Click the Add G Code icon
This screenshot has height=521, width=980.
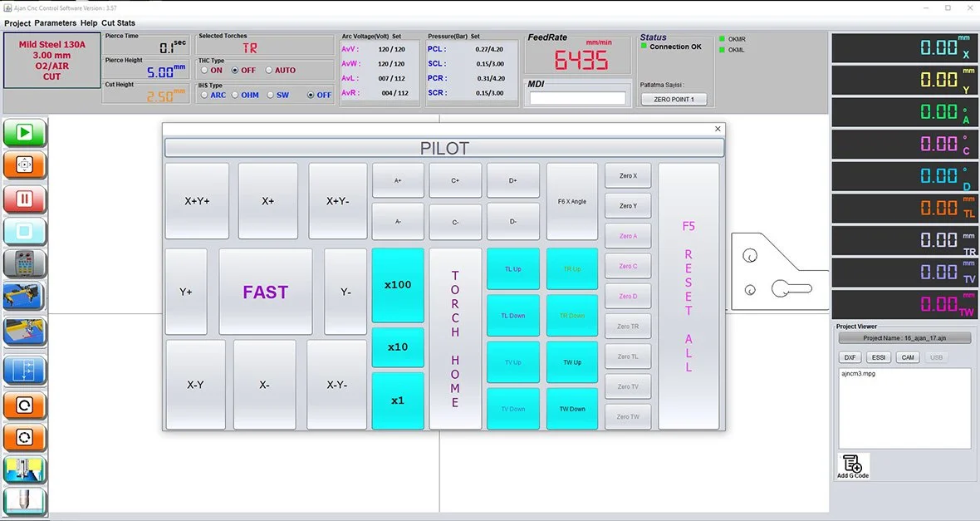click(853, 467)
